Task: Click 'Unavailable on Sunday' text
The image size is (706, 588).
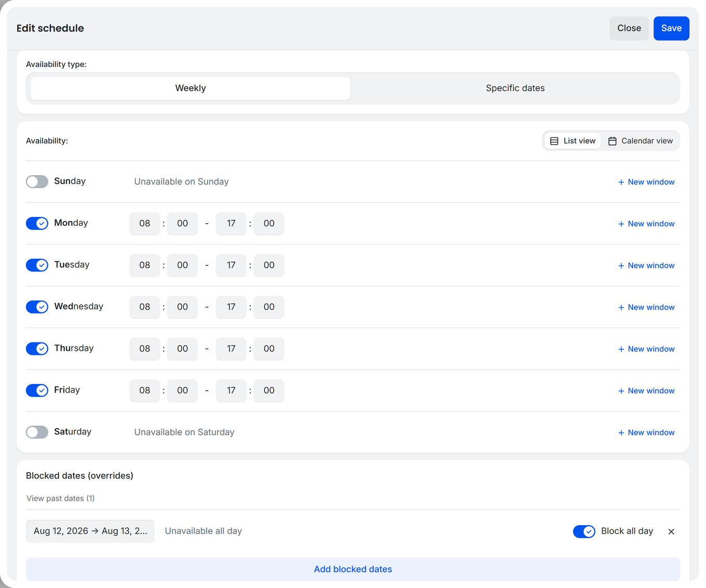Action: point(181,182)
